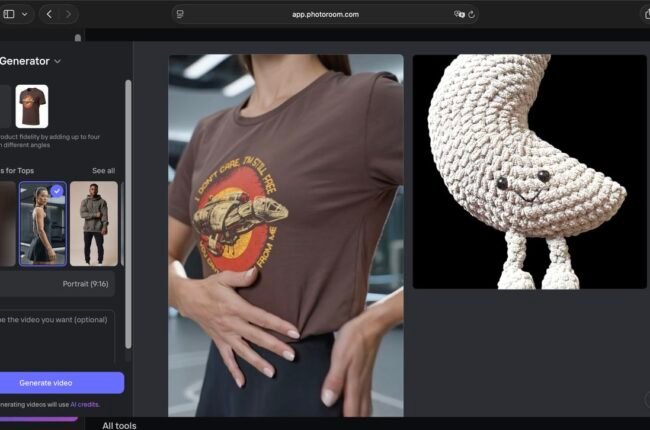Click the left panel vertical scrollbar

(128, 214)
